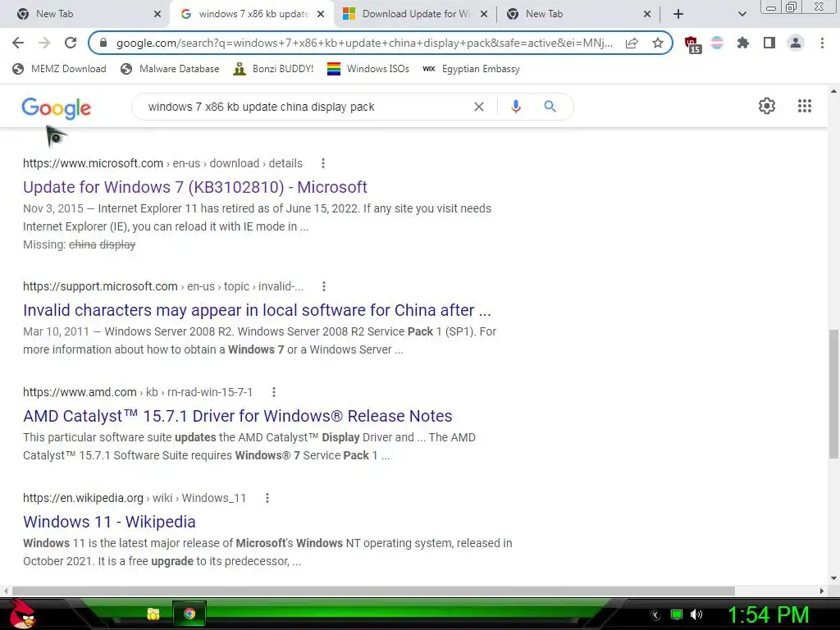The height and width of the screenshot is (630, 840).
Task: Click the en.wikipedia.org Windows_11 URL text
Action: tap(135, 498)
